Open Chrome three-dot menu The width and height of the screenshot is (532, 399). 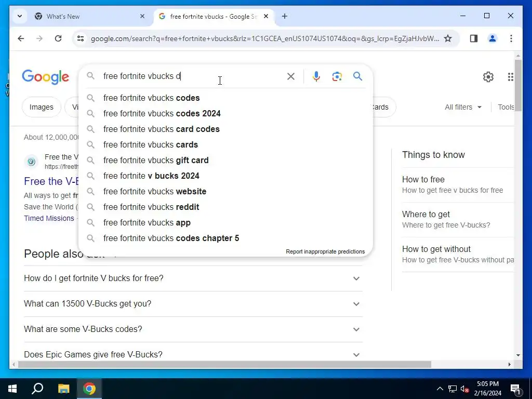click(511, 38)
